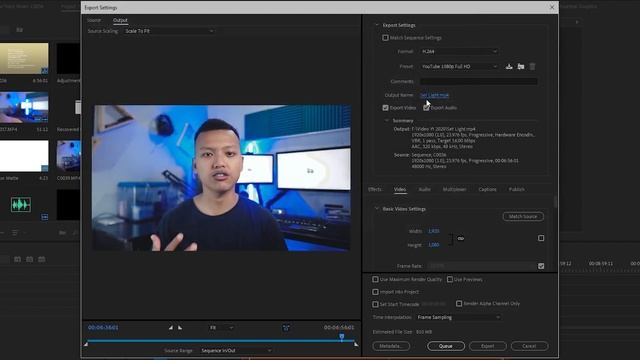Click the Comments input field
The width and height of the screenshot is (640, 360).
478,81
